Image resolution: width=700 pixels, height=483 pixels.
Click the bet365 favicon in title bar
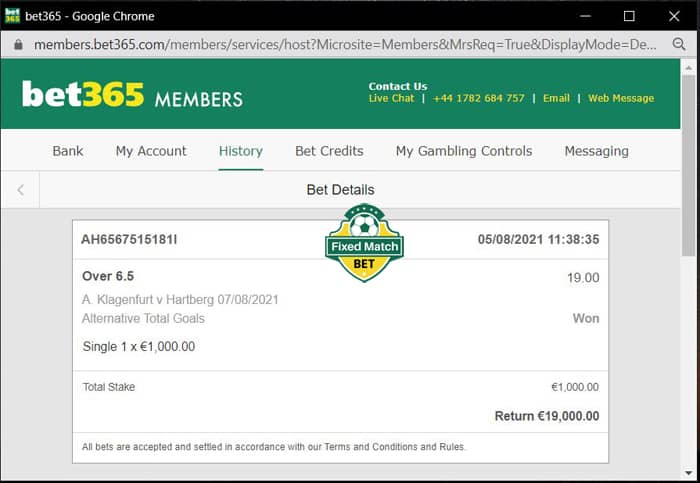(x=12, y=16)
